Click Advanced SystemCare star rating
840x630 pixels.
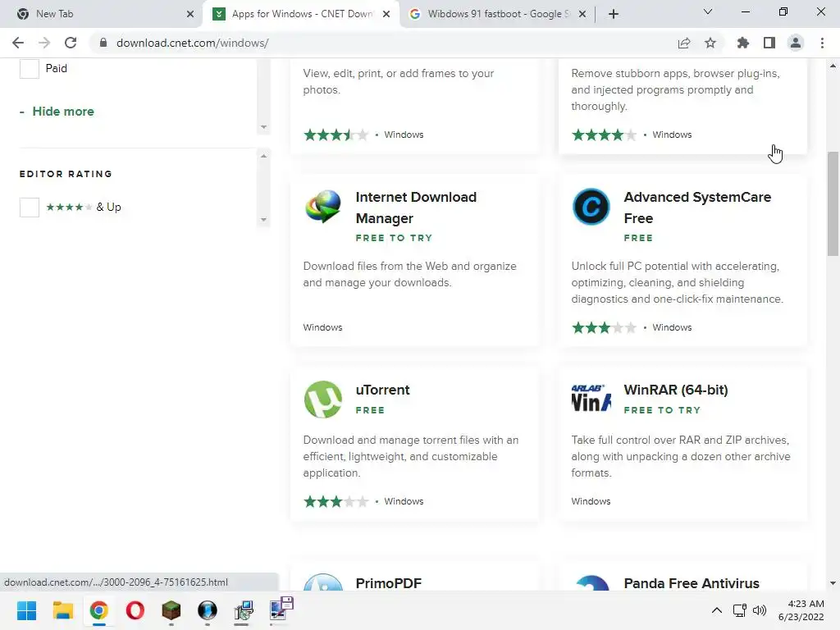tap(605, 327)
